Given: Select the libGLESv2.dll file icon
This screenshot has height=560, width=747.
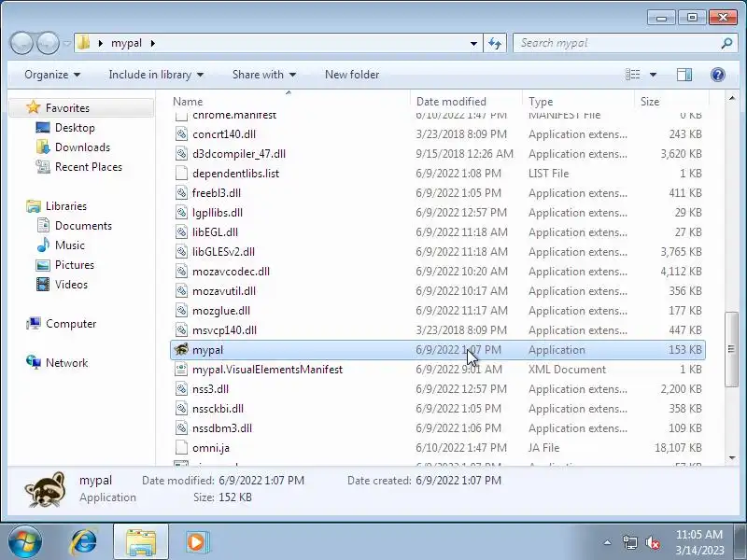Looking at the screenshot, I should pos(181,252).
